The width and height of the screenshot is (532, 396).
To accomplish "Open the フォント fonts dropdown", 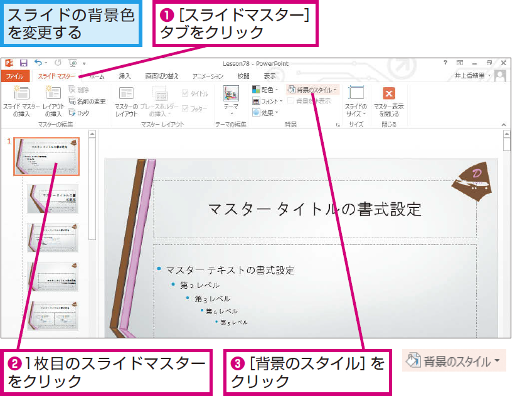I will point(267,101).
